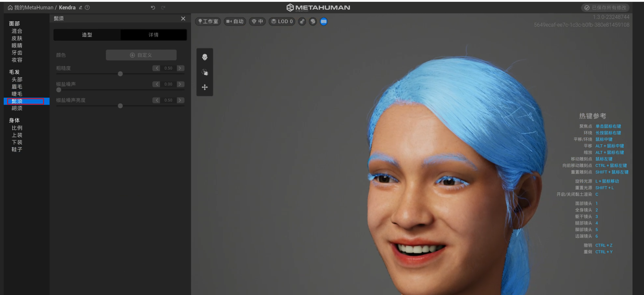Click the 单击鼠标右键 hotkey text
Viewport: 644px width, 295px height.
[608, 126]
